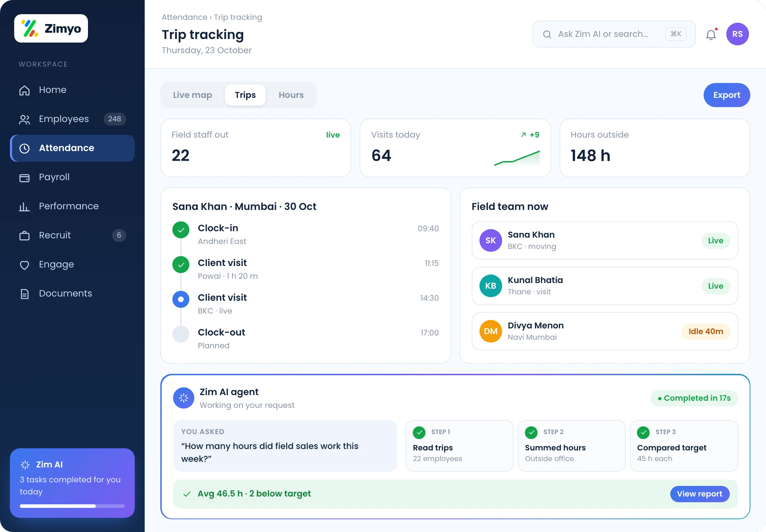Image resolution: width=766 pixels, height=532 pixels.
Task: Click the Zim AI sparkle icon in sidebar
Action: pos(25,465)
